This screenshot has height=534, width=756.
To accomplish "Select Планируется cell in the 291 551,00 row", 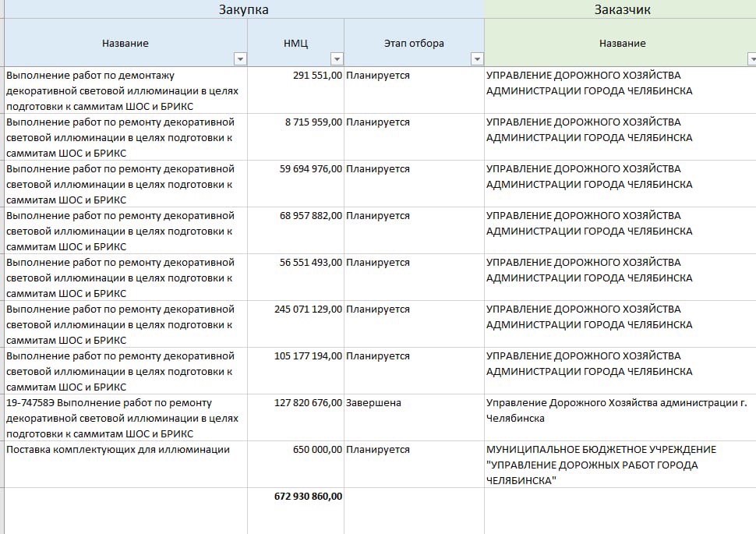I will (414, 90).
